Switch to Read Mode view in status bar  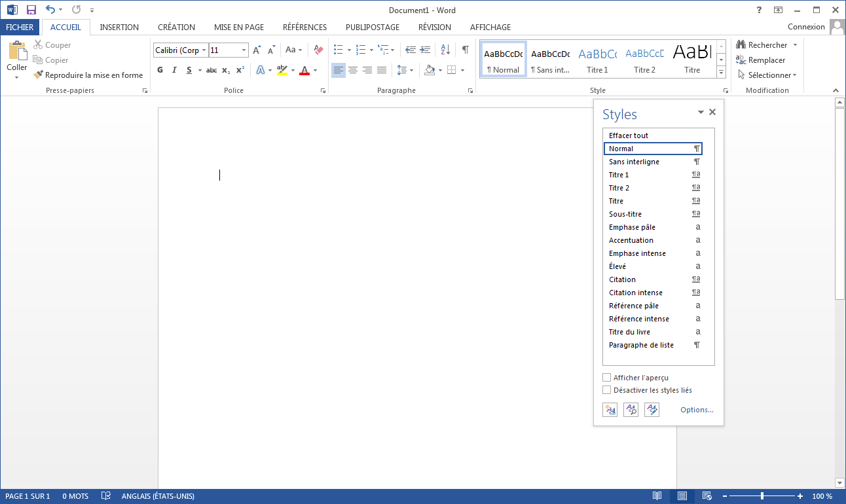coord(657,496)
